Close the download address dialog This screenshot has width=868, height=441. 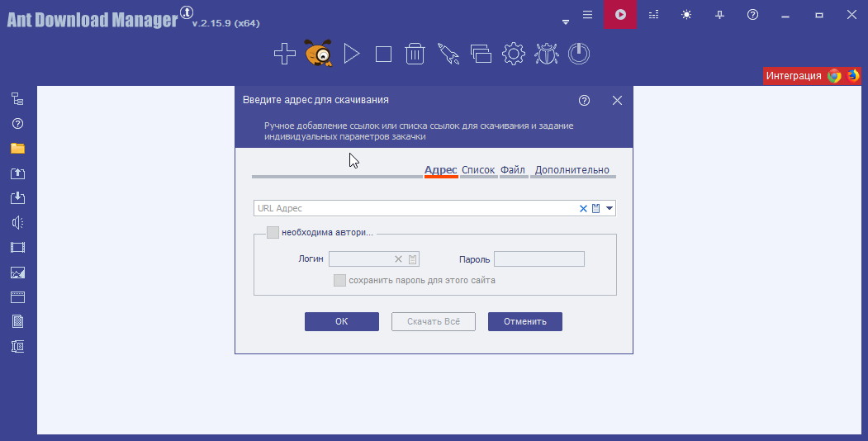pyautogui.click(x=617, y=100)
